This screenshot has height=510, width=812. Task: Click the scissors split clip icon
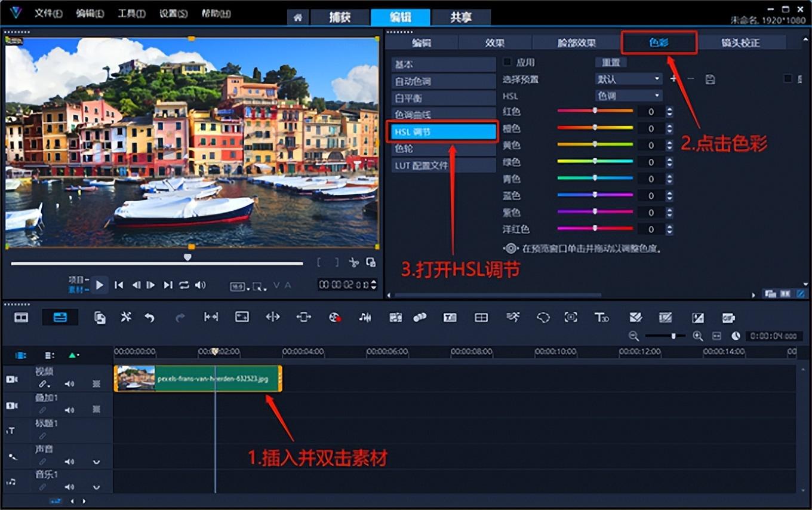pyautogui.click(x=353, y=262)
